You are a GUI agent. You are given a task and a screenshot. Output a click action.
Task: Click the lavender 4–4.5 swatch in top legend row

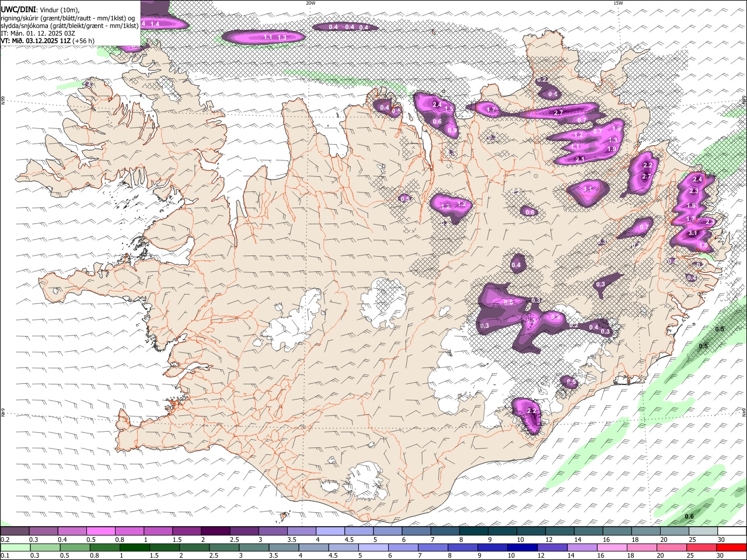click(330, 531)
